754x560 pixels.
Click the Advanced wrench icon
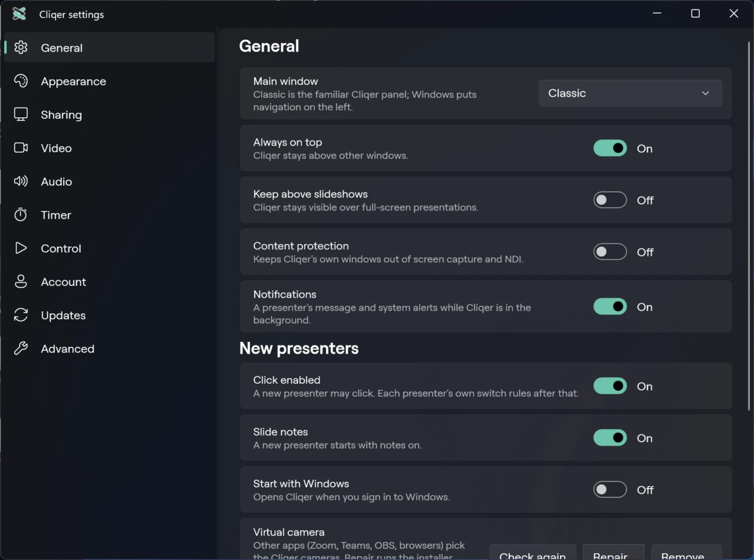pyautogui.click(x=21, y=348)
